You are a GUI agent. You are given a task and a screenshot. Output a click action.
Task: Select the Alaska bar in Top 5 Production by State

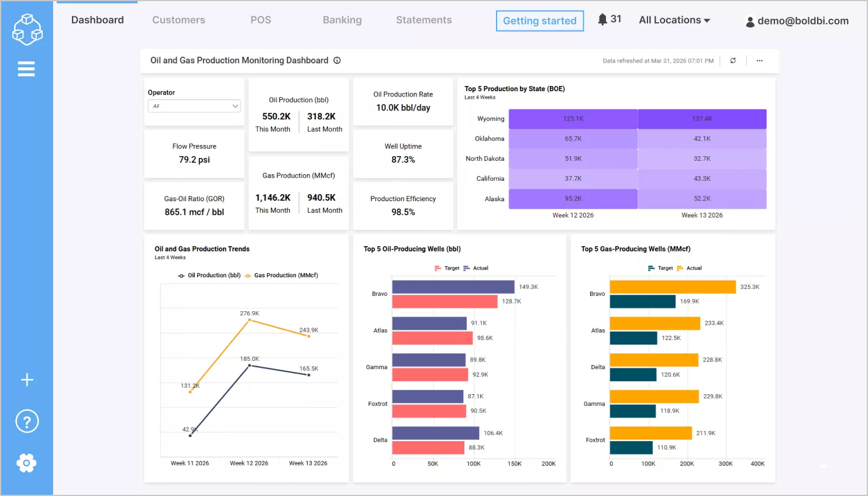tap(573, 198)
